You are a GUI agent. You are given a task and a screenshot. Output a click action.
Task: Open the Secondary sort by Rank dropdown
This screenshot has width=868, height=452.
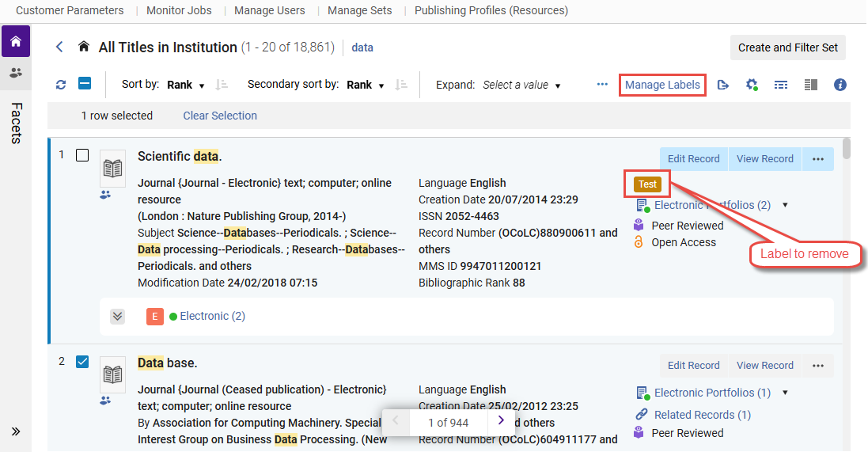pos(366,85)
